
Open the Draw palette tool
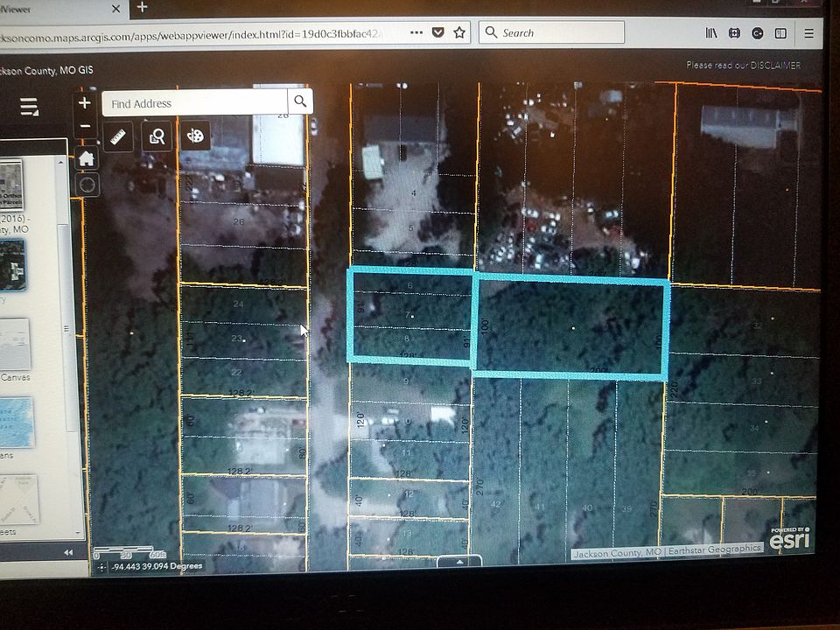click(x=195, y=136)
